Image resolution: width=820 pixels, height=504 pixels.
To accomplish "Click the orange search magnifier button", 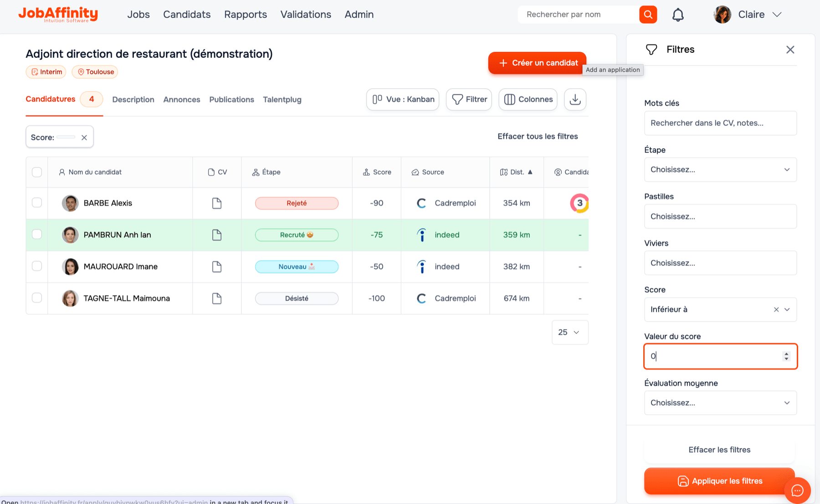I will coord(648,15).
